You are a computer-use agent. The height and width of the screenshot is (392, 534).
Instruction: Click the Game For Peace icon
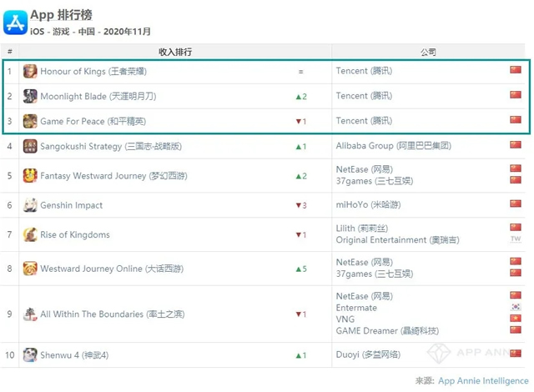pyautogui.click(x=30, y=121)
